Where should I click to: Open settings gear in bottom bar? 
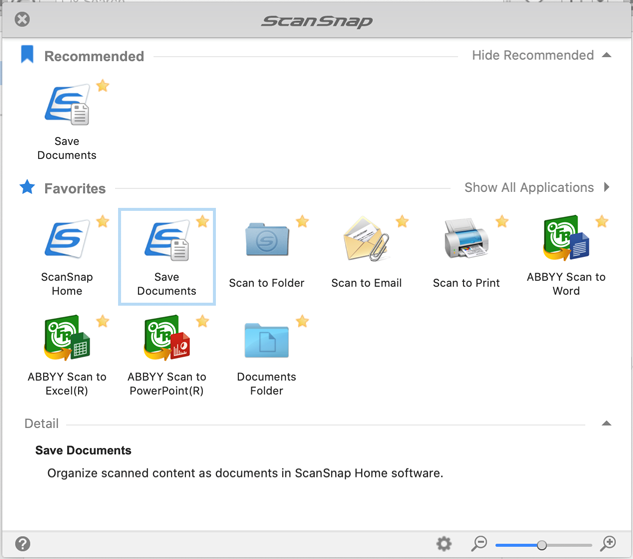[444, 544]
